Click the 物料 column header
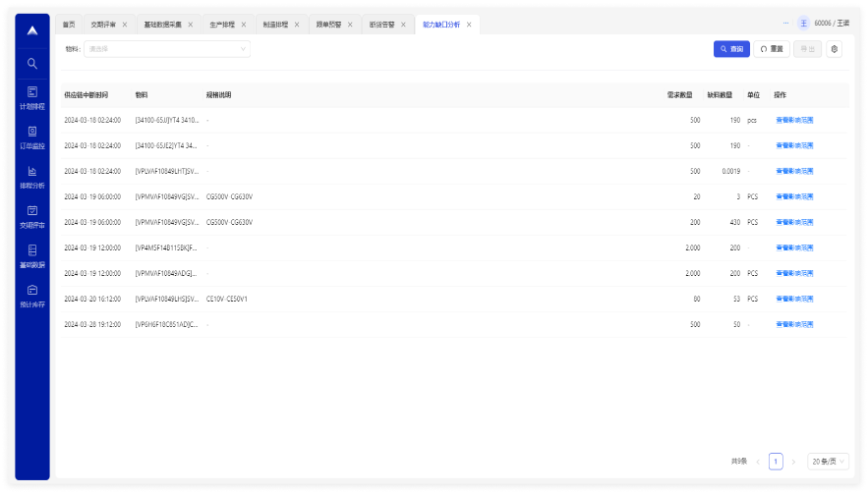 tap(142, 95)
